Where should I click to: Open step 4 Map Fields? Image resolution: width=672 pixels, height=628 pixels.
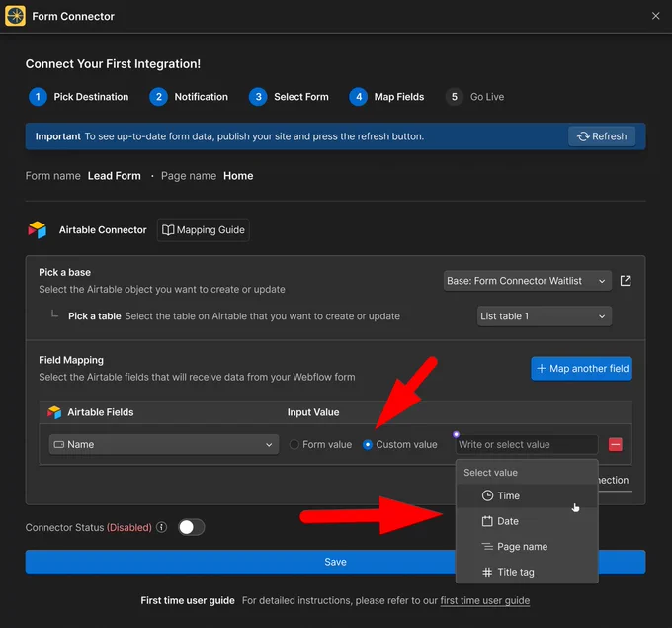click(386, 97)
